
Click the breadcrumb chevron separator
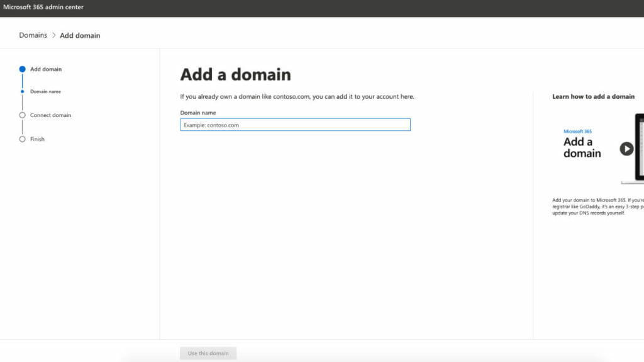(x=53, y=35)
